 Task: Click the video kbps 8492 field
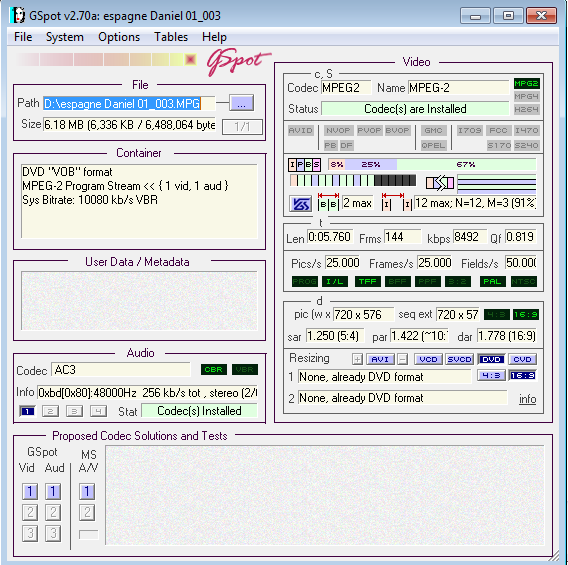point(469,237)
